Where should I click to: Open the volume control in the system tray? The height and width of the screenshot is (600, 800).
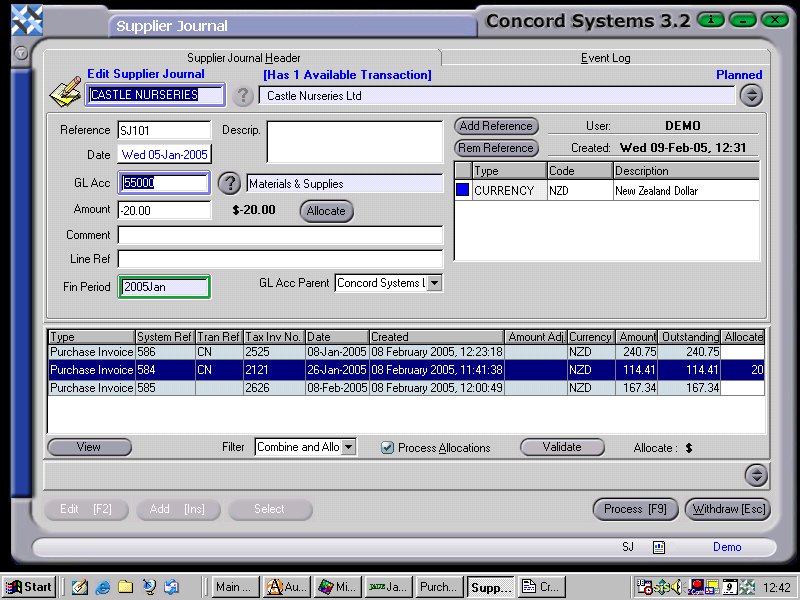point(677,587)
